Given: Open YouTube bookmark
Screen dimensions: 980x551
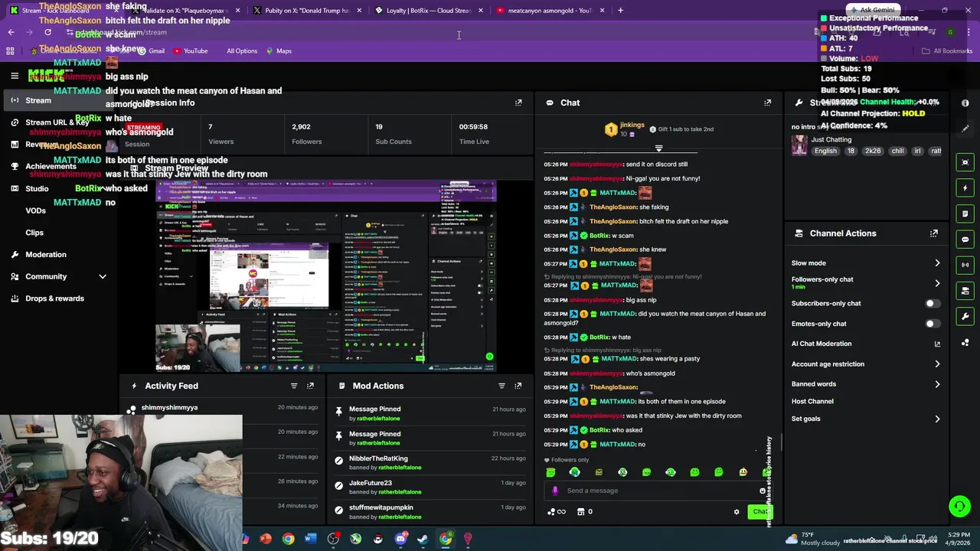Looking at the screenshot, I should [x=191, y=51].
